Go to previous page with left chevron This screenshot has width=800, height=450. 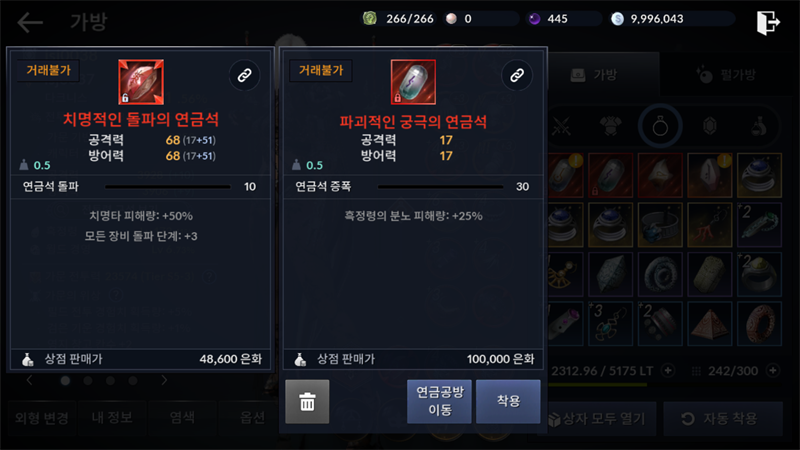29,380
